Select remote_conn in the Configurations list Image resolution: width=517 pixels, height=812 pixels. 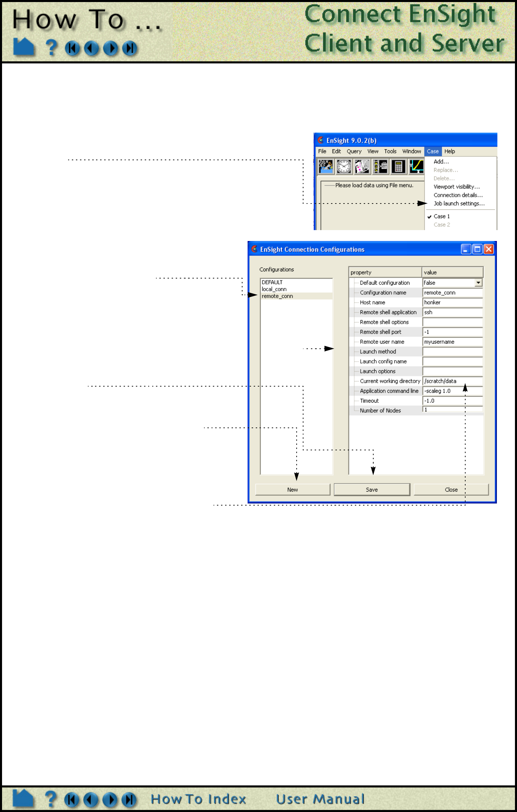296,296
